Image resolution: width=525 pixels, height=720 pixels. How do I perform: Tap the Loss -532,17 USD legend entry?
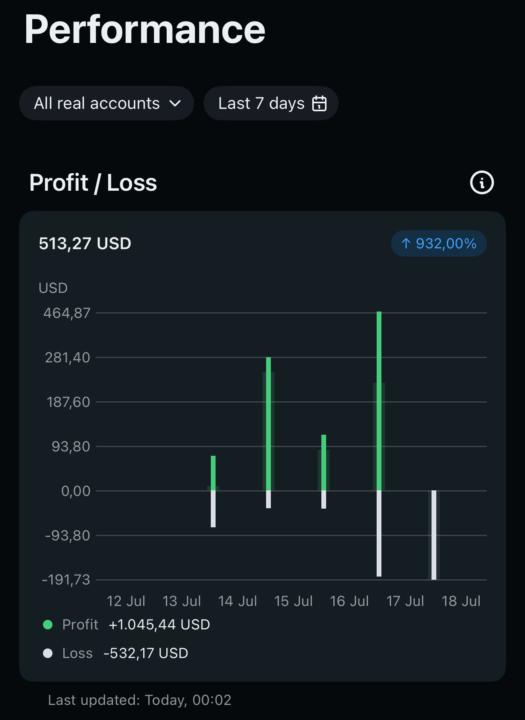[x=115, y=653]
